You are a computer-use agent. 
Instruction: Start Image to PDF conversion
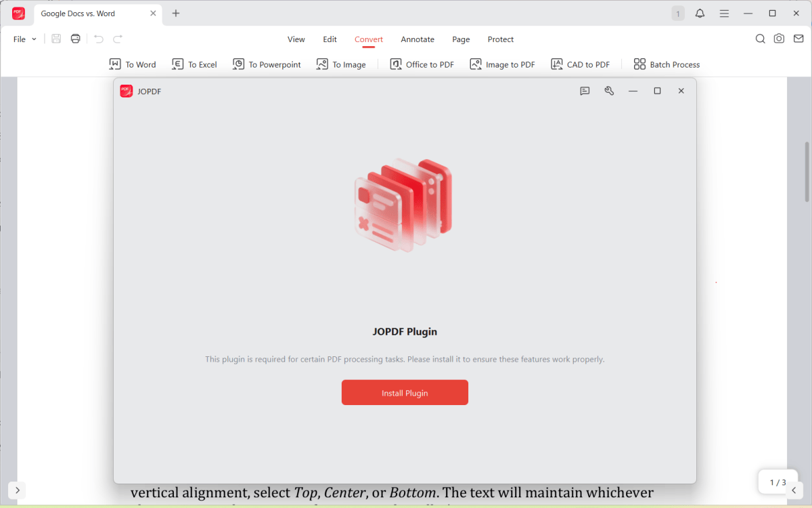tap(502, 64)
